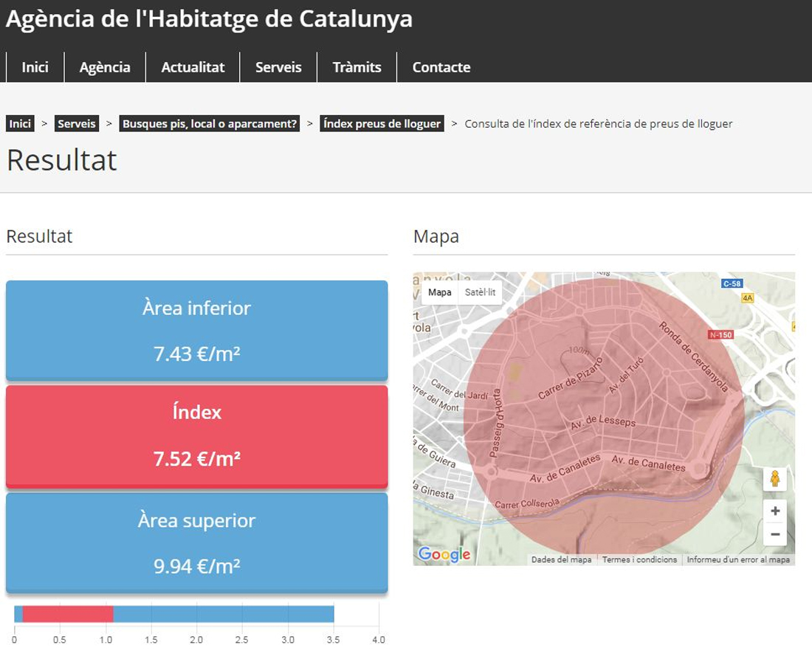The width and height of the screenshot is (812, 659).
Task: Click 'Termes i condicions' map link
Action: pyautogui.click(x=639, y=559)
